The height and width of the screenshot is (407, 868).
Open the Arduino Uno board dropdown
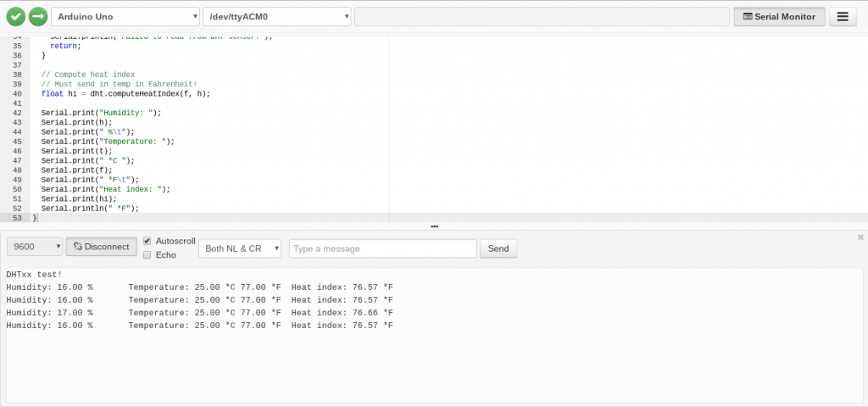pyautogui.click(x=125, y=16)
